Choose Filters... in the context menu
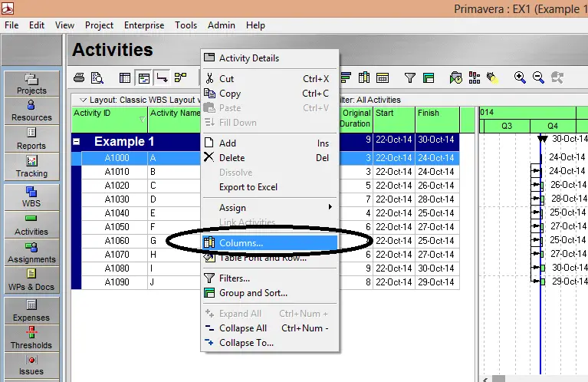588x382 pixels. point(270,278)
